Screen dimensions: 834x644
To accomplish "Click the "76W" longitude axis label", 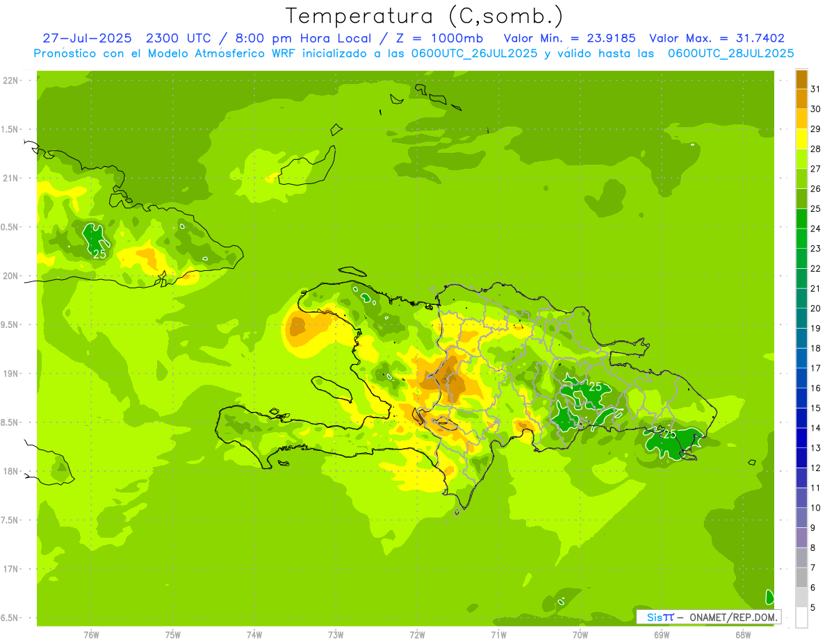I will click(x=91, y=634).
